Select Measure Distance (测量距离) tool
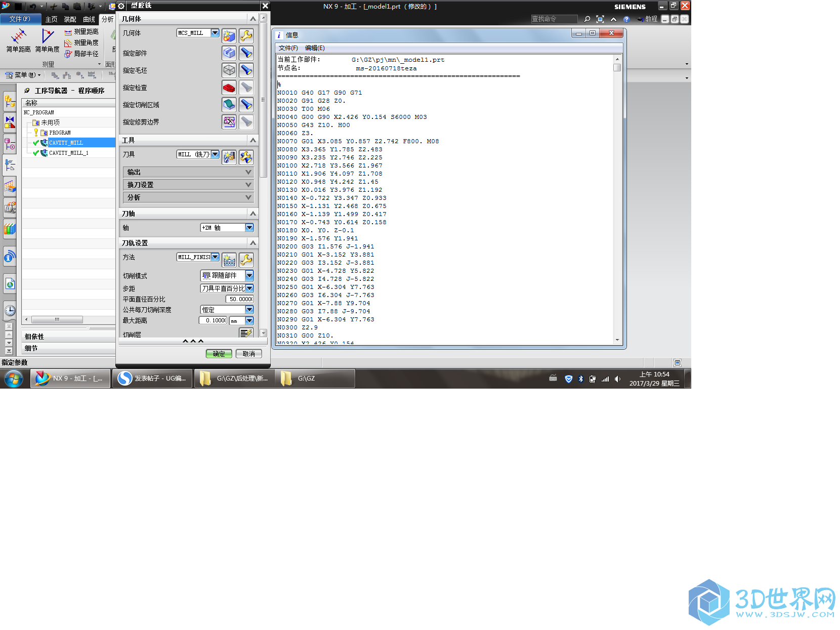This screenshot has width=840, height=630. click(81, 32)
